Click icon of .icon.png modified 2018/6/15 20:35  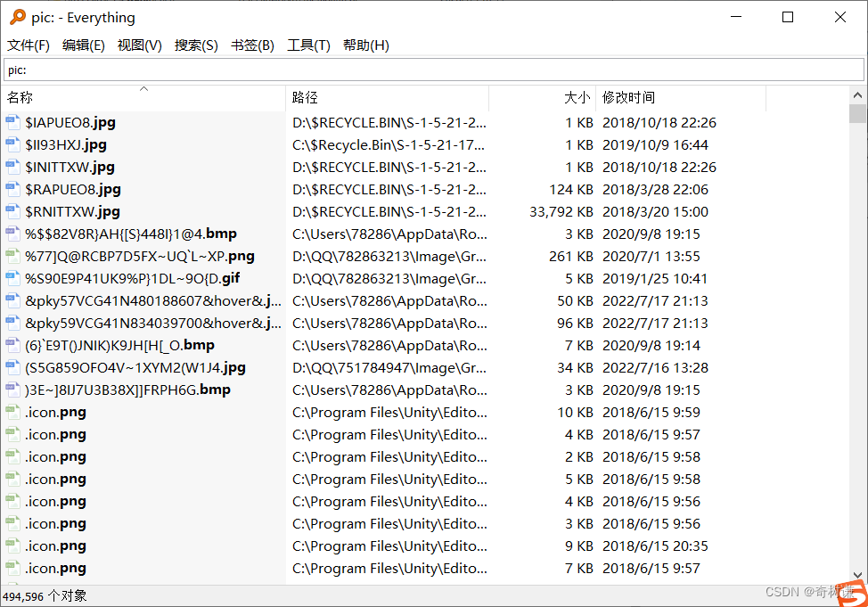tap(12, 545)
